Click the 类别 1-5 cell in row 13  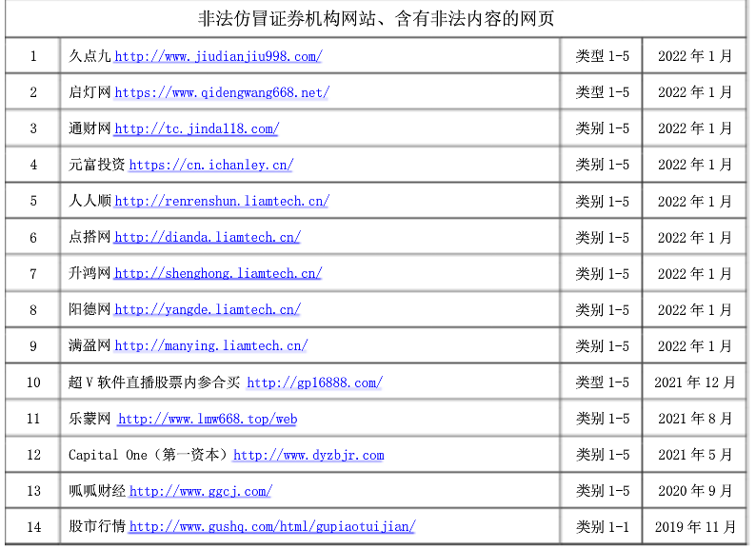pos(602,491)
